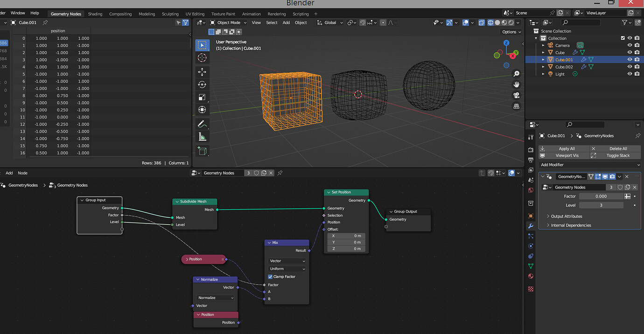This screenshot has height=334, width=644.
Task: Switch to wireframe viewport shading
Action: 490,22
